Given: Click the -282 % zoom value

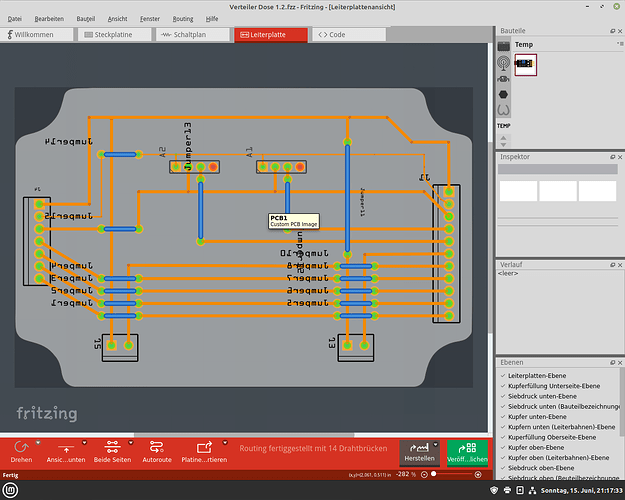Looking at the screenshot, I should click(406, 474).
